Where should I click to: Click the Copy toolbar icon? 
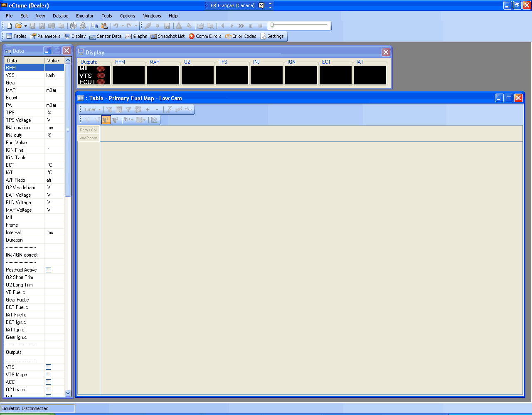pyautogui.click(x=95, y=26)
